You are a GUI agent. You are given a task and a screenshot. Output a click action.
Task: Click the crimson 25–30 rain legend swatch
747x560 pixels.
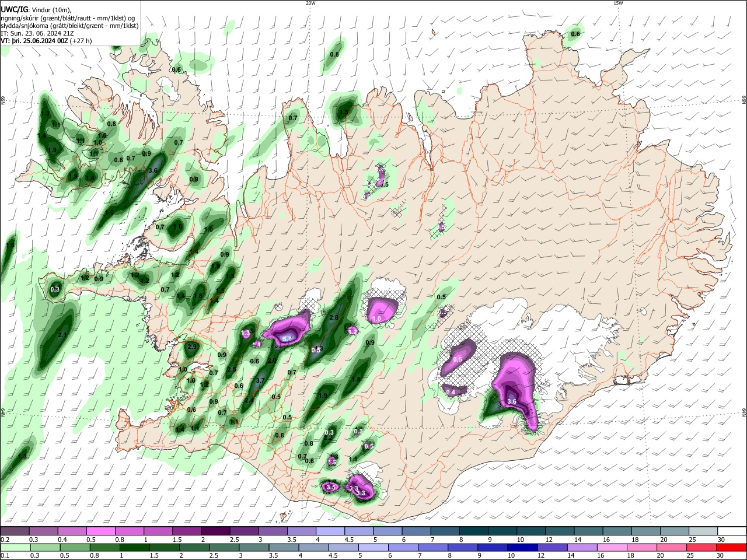pos(701,547)
